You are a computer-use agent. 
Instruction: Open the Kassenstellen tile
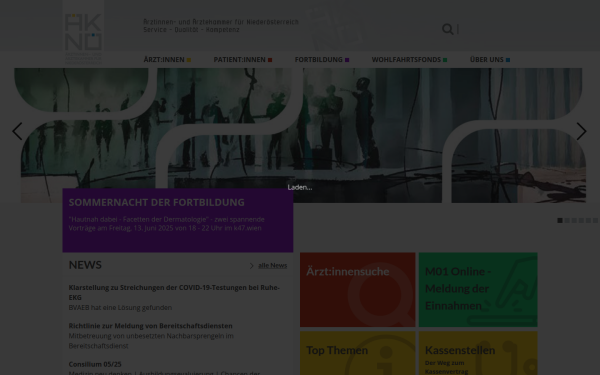(x=478, y=353)
